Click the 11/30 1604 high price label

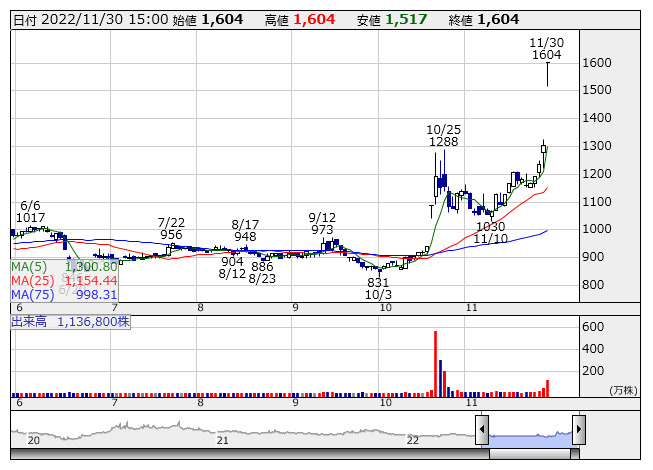tap(546, 49)
